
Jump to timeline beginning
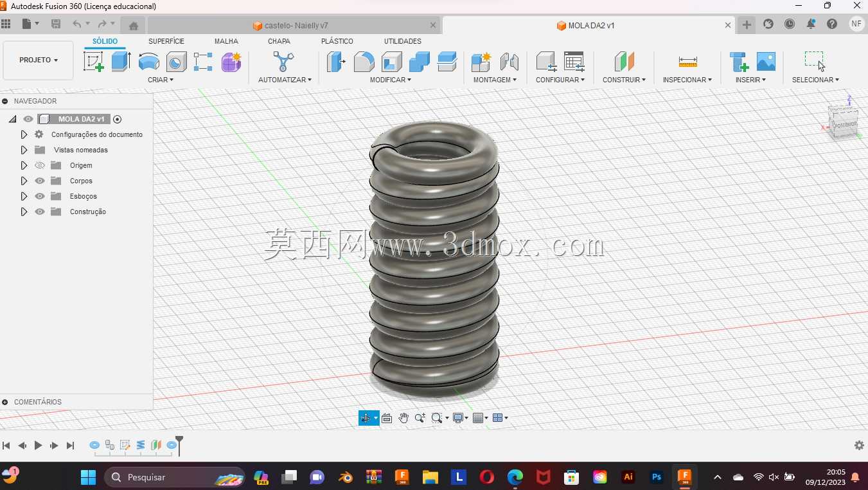(x=6, y=446)
